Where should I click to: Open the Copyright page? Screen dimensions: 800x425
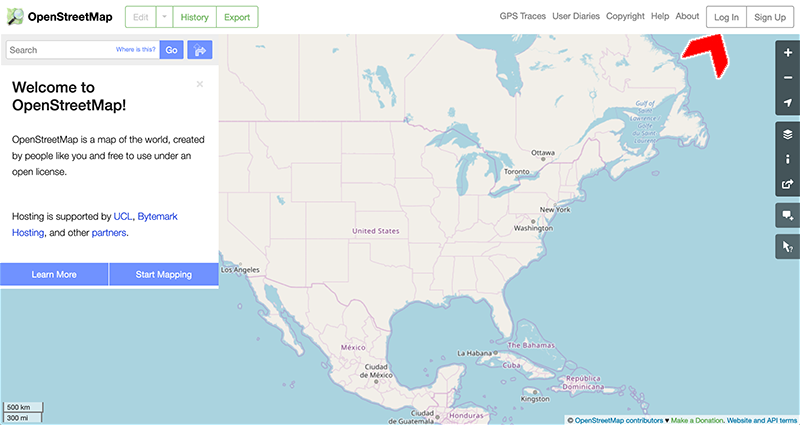[626, 16]
